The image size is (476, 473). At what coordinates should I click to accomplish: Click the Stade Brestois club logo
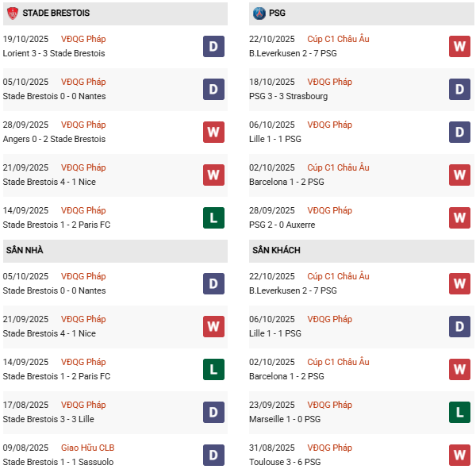tap(12, 13)
